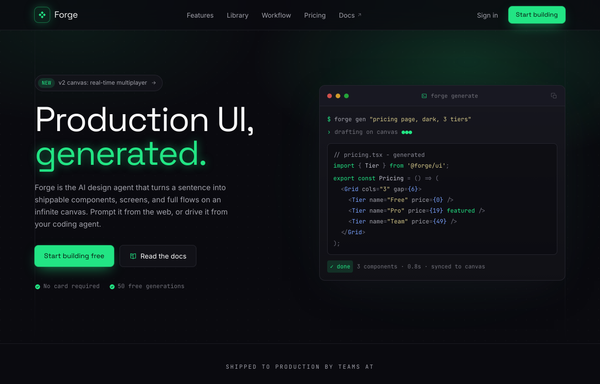Click Start building free button
Image resolution: width=600 pixels, height=384 pixels.
coord(74,256)
